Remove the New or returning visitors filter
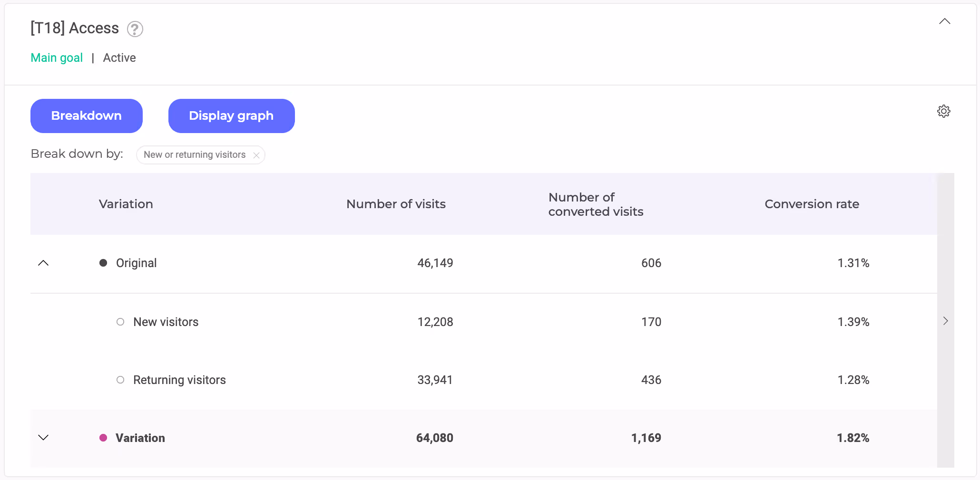The height and width of the screenshot is (480, 980). coord(256,155)
